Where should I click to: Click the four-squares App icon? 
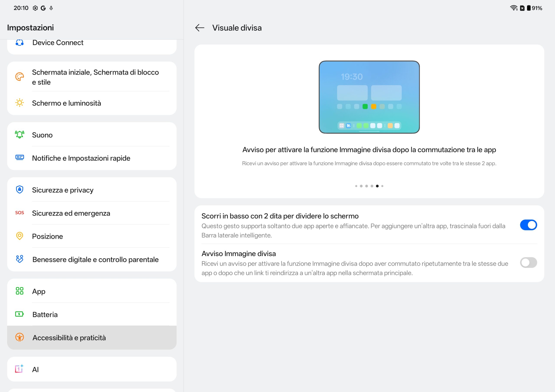coord(20,291)
